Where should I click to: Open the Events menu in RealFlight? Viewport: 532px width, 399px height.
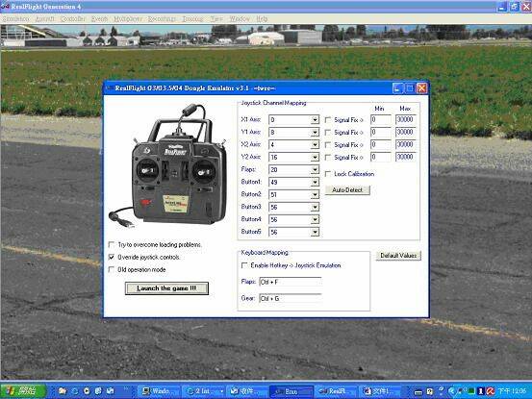99,19
